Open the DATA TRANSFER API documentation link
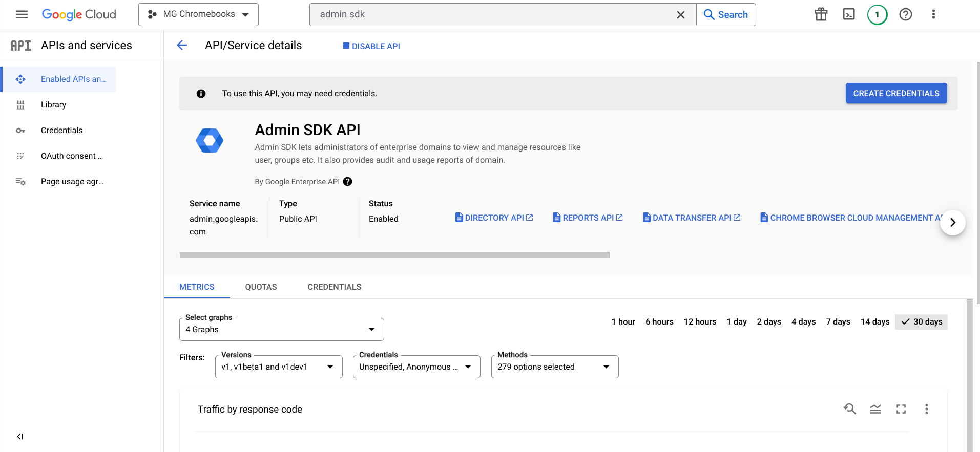Screen dimensions: 980x452 [x=692, y=218]
